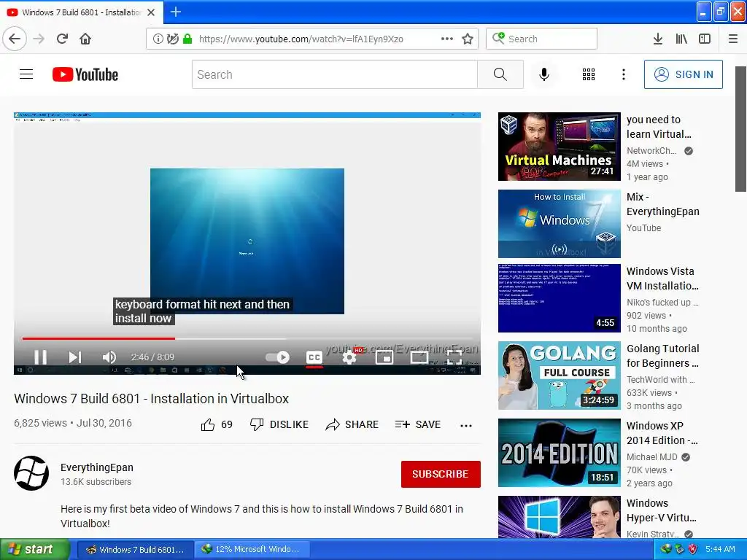Open the tracking protection shield
The height and width of the screenshot is (560, 747).
pos(173,39)
